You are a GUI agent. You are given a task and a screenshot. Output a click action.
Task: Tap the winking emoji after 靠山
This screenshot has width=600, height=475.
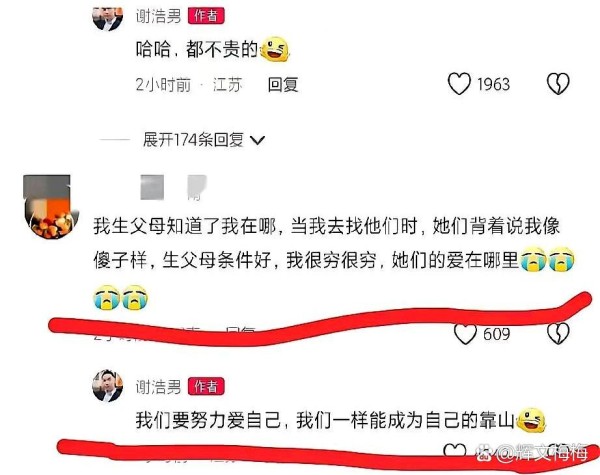531,420
